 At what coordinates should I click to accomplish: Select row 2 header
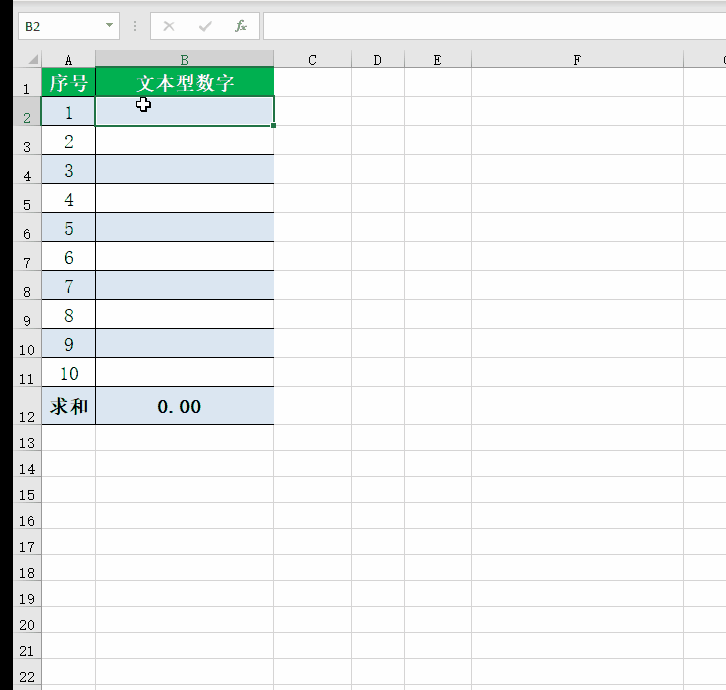click(27, 112)
